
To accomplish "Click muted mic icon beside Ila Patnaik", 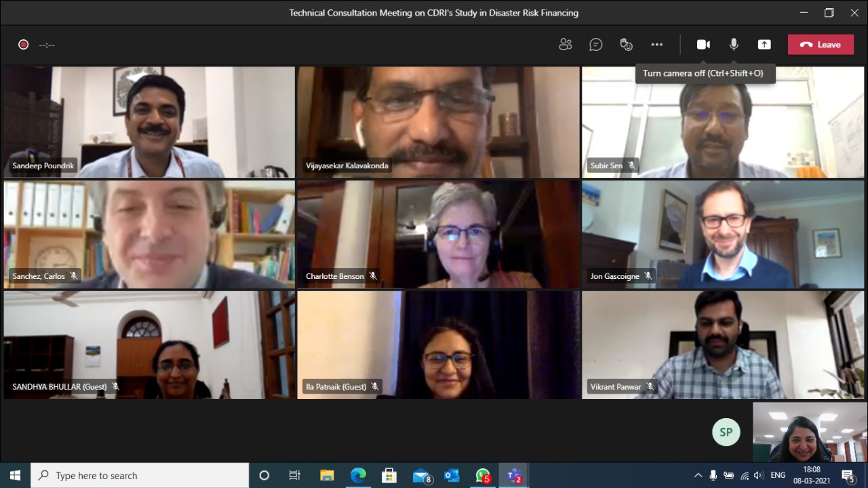I will click(x=374, y=387).
